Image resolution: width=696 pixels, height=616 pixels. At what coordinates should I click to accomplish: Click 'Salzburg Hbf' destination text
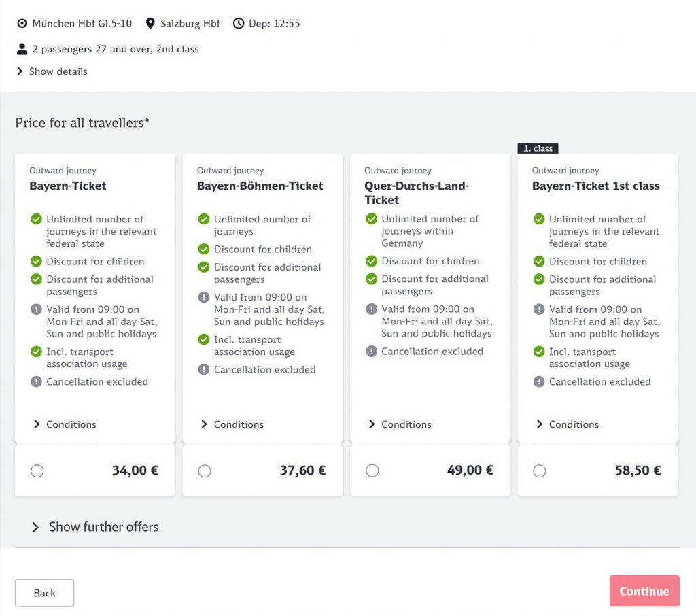[190, 23]
